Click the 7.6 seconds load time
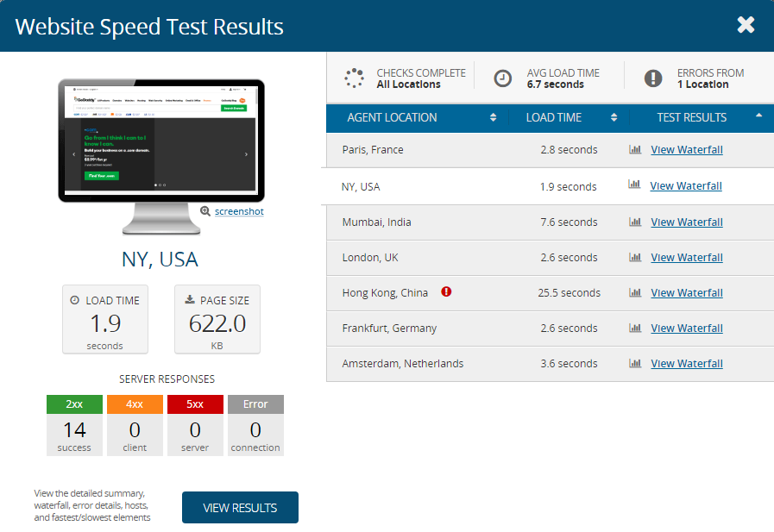Image resolution: width=774 pixels, height=532 pixels. click(x=569, y=222)
